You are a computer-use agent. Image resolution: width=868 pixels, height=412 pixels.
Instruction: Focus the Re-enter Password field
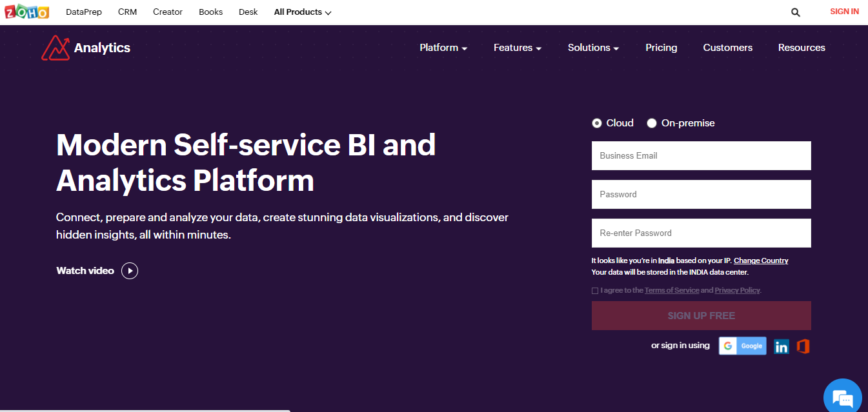pos(701,233)
